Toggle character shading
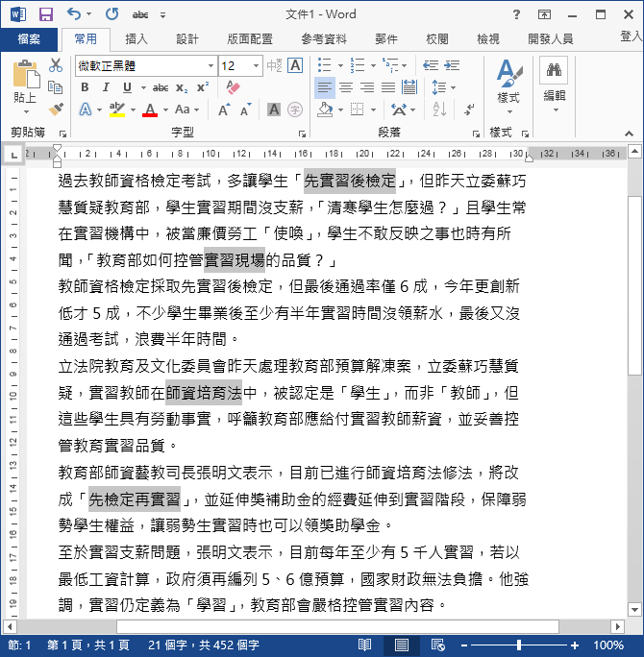Screen dimensions: 644x657 274,109
